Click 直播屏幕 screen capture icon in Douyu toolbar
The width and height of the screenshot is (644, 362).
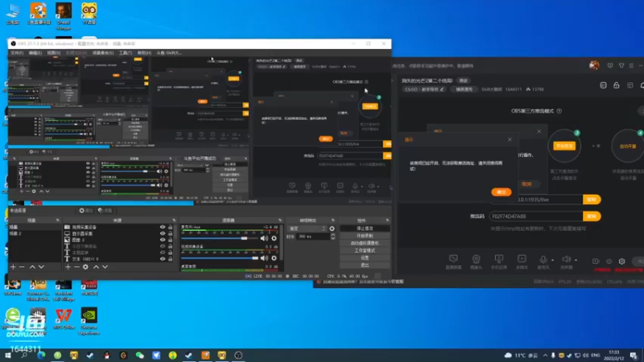click(453, 258)
